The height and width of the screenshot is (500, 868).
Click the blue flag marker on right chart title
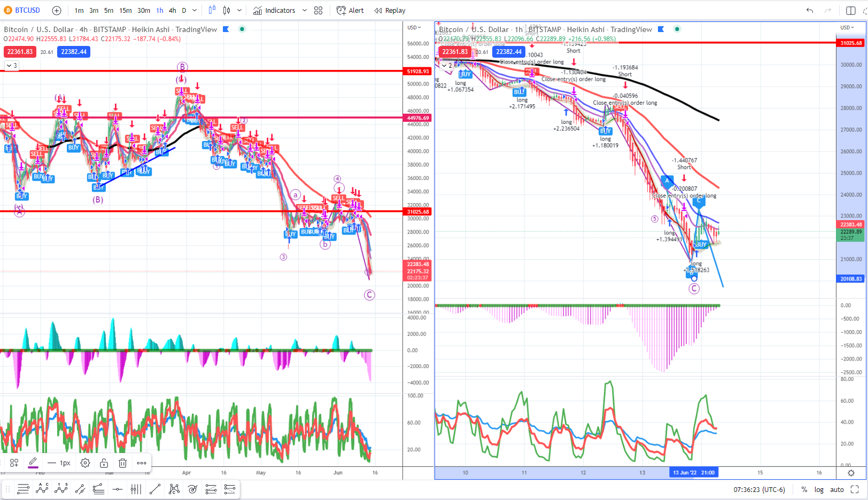coord(661,29)
